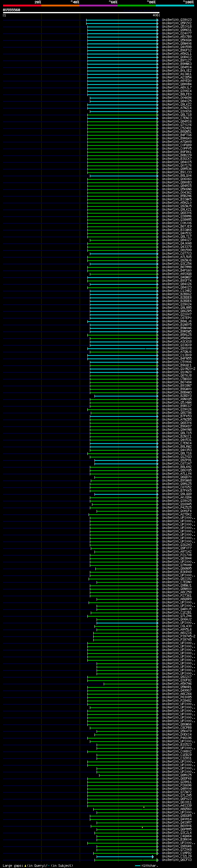
Task: Select the UniRef100_P28482 label
Action: [176, 700]
